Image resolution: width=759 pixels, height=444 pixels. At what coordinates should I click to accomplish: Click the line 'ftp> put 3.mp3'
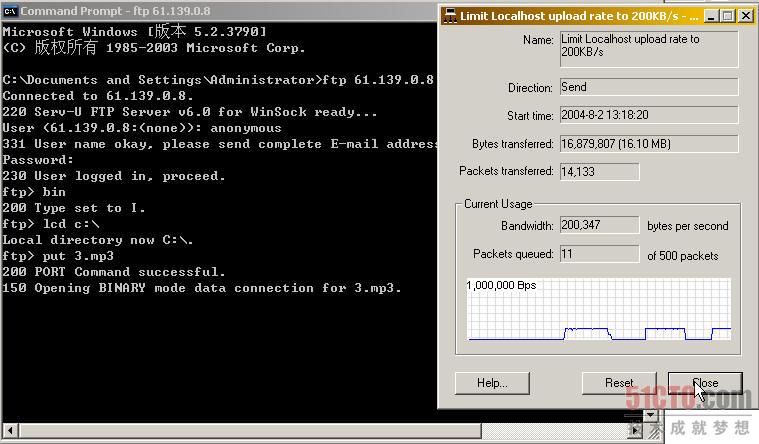tap(58, 256)
